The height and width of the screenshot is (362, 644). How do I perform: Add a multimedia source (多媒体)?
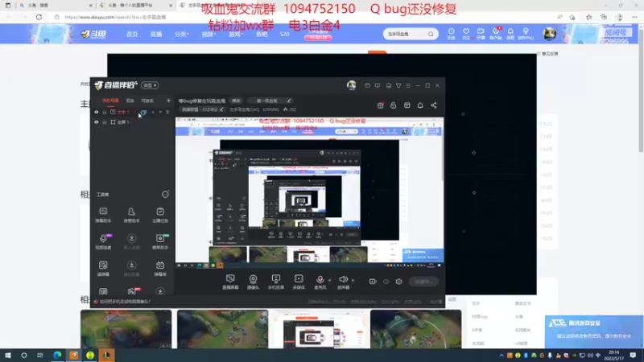coord(299,282)
